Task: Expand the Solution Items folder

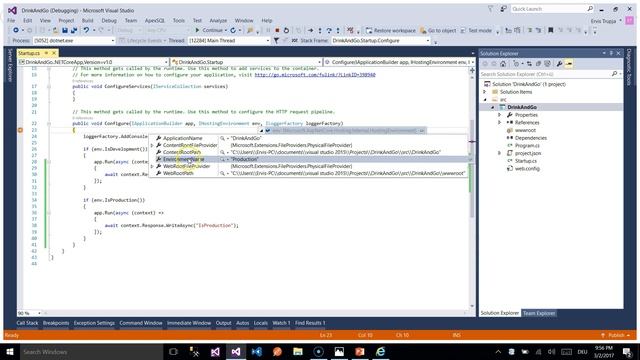Action: point(485,92)
